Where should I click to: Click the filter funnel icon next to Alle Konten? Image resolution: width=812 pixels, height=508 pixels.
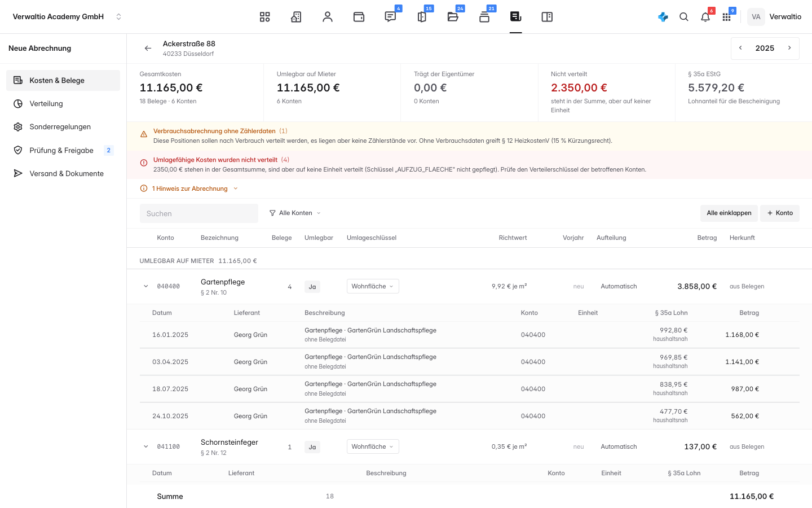click(x=272, y=213)
